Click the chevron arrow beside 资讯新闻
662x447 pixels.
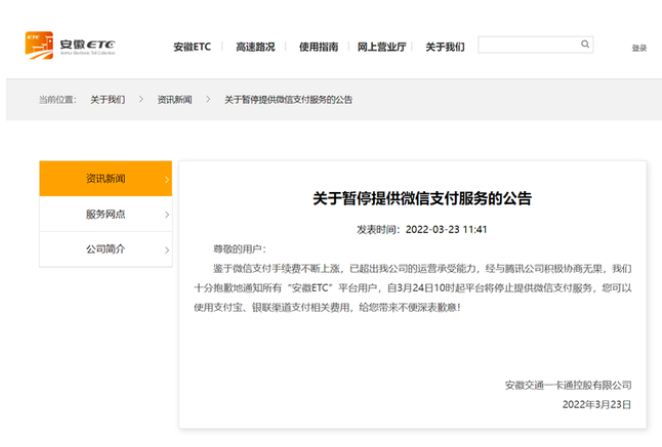pyautogui.click(x=167, y=179)
